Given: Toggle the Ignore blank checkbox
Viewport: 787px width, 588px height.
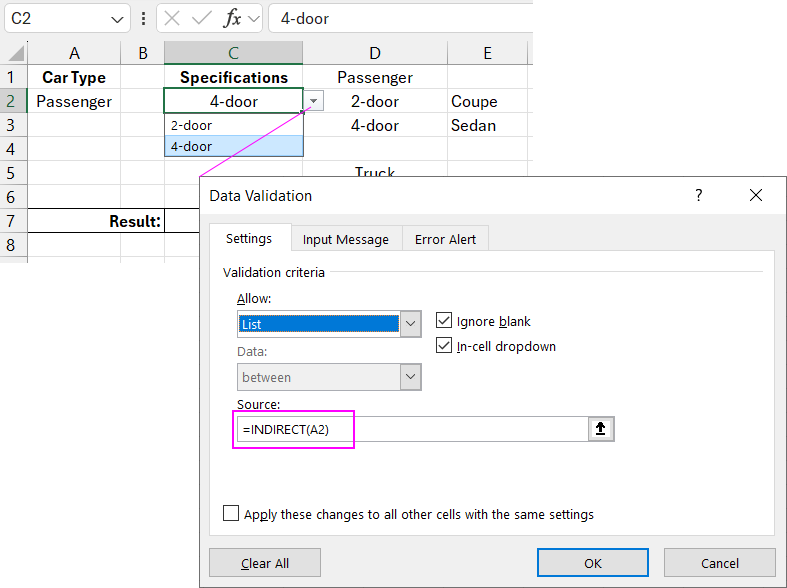Looking at the screenshot, I should [x=444, y=320].
